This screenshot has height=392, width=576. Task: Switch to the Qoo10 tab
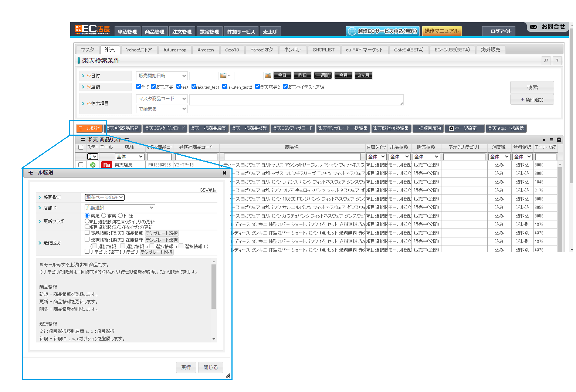232,50
